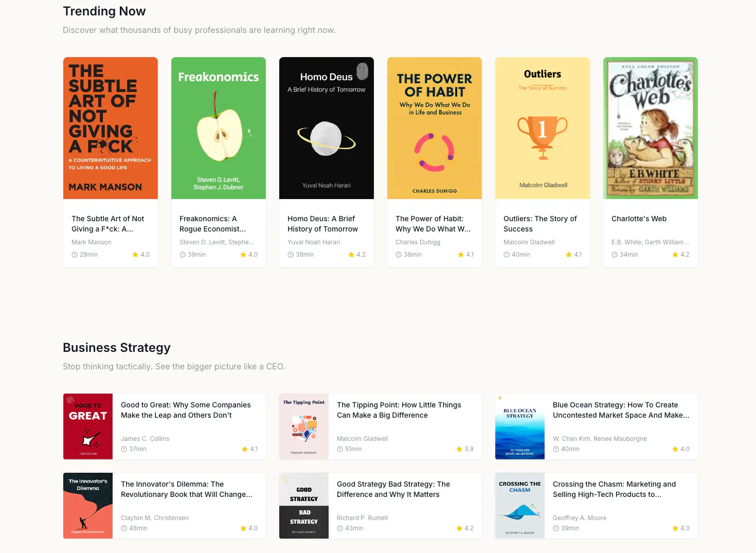This screenshot has height=553, width=756.
Task: Click the clock icon in the Crossing the Chasm row
Action: [x=556, y=528]
